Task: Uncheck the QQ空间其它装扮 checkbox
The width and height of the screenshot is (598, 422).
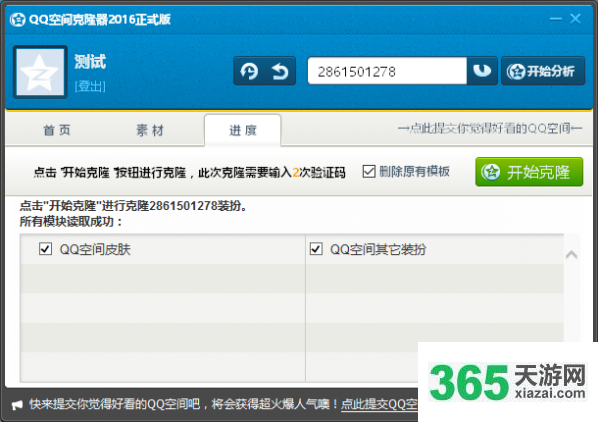Action: click(x=316, y=249)
